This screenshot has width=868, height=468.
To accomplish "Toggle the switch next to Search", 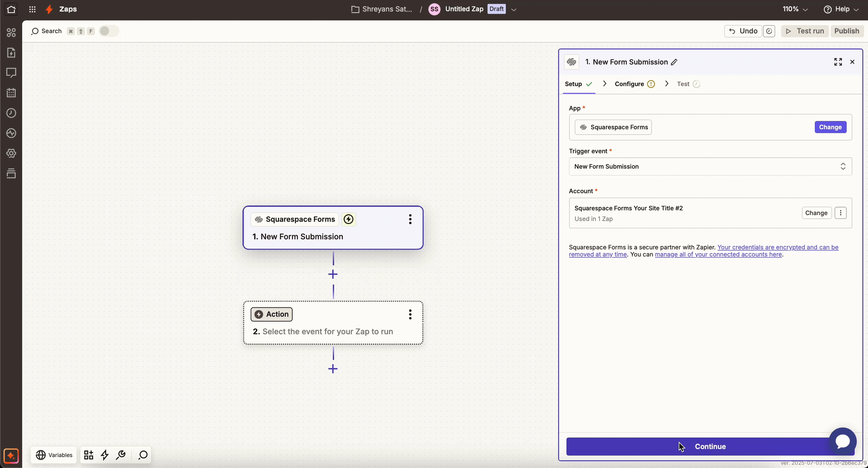I will click(109, 31).
